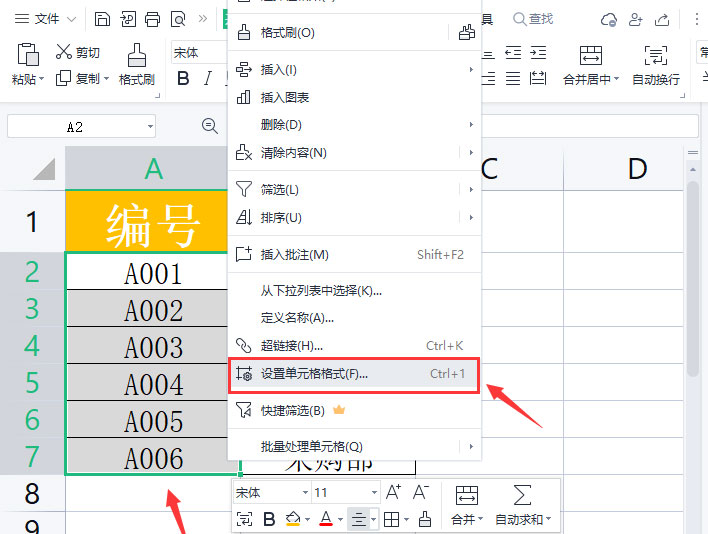Image resolution: width=708 pixels, height=534 pixels.
Task: Click the 自动换行 wrap text button
Action: click(x=656, y=65)
